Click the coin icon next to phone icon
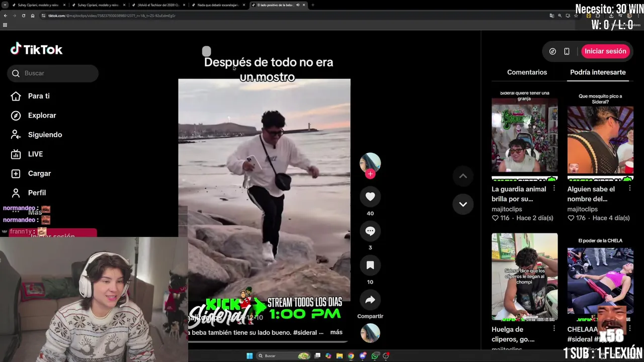Screen dimensions: 644x362 [x=552, y=51]
